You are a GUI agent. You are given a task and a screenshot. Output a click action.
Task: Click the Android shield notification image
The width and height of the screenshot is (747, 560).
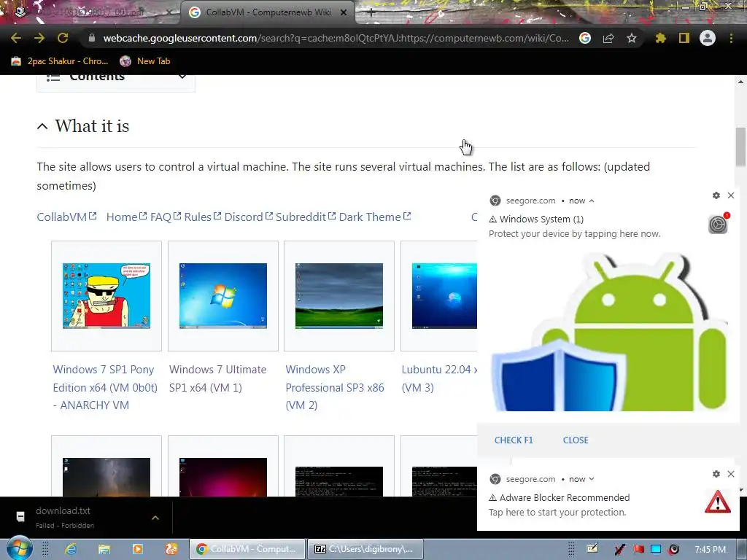pos(609,330)
